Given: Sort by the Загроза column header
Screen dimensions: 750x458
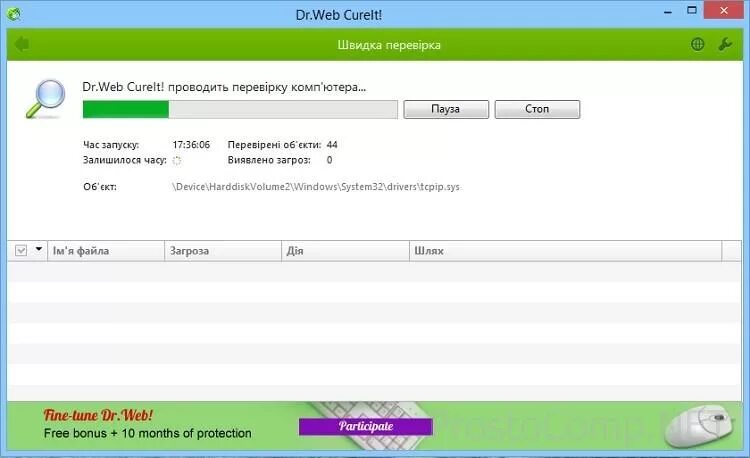Looking at the screenshot, I should (223, 251).
